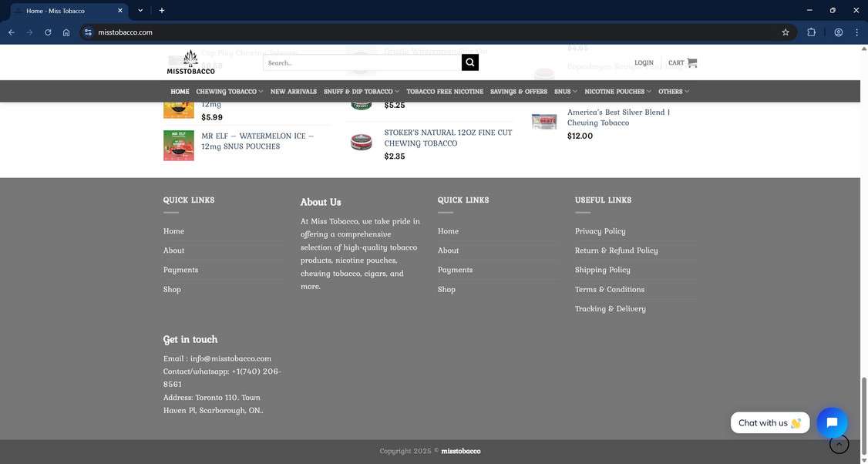The width and height of the screenshot is (868, 464).
Task: Open the tab search dropdown
Action: point(140,11)
